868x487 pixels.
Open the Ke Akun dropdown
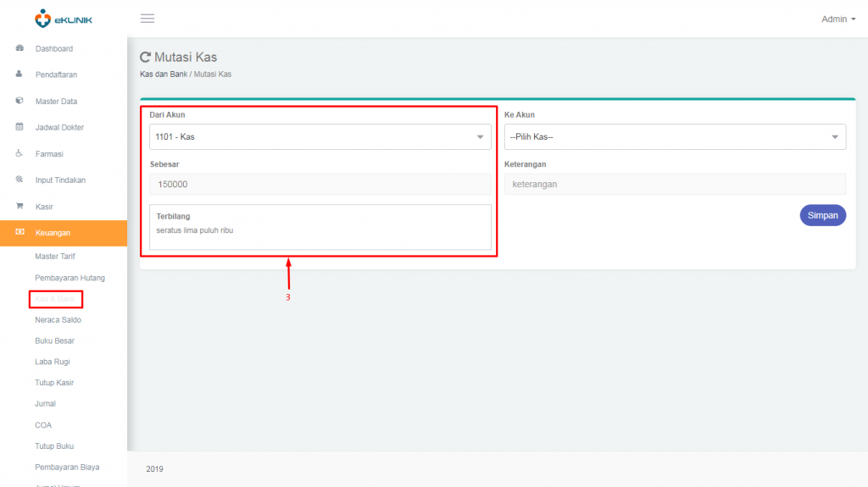(675, 136)
